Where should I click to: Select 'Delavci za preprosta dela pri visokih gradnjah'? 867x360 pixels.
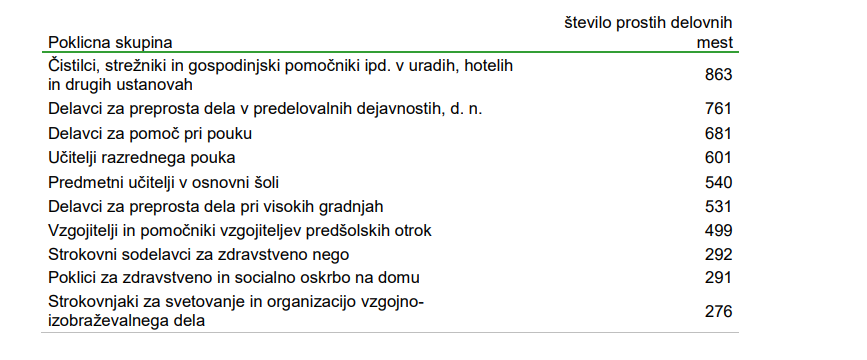(x=216, y=207)
